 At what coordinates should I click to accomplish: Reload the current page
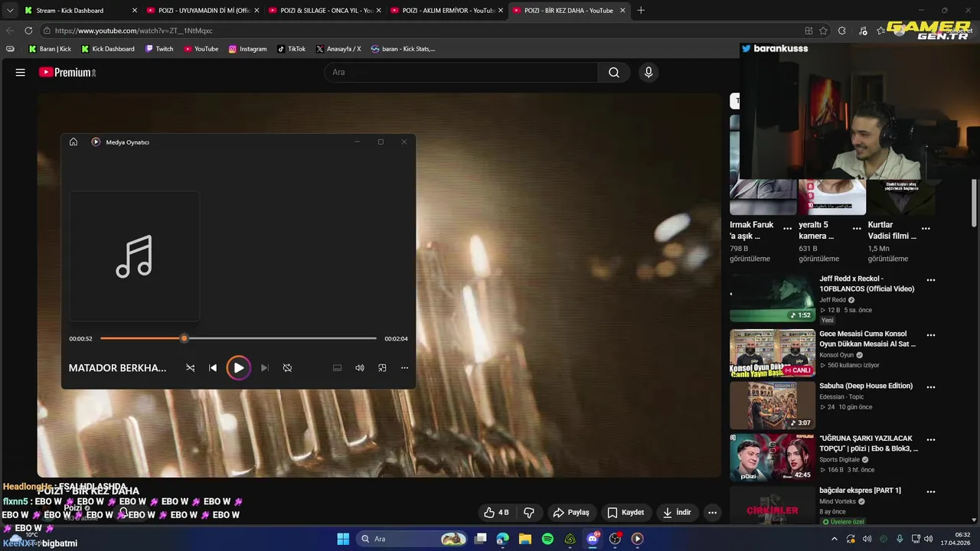tap(28, 31)
